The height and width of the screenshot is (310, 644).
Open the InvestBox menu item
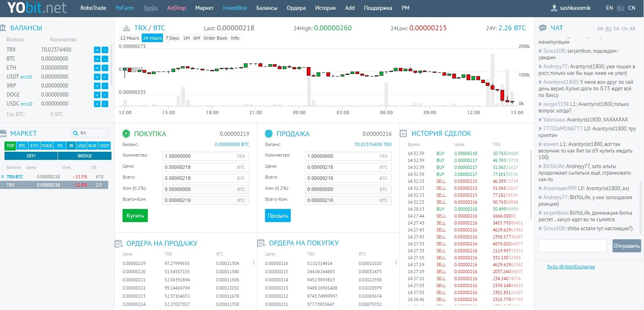(x=235, y=8)
